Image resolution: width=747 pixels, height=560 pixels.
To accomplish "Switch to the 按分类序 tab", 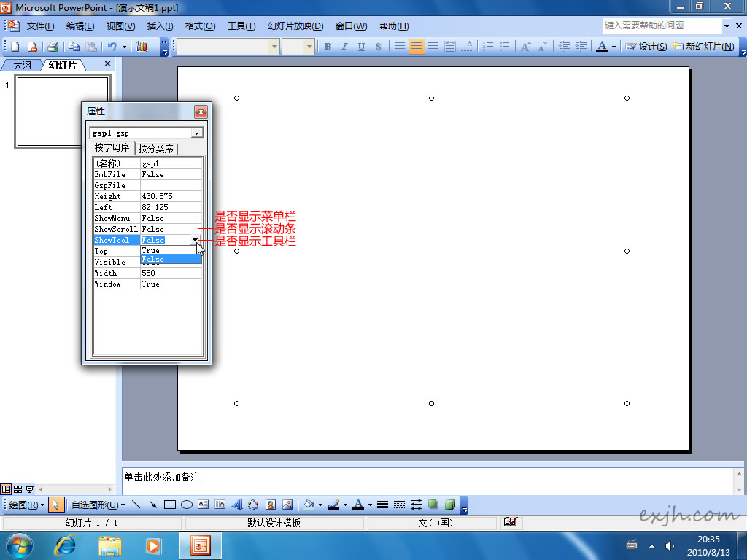I will 156,149.
